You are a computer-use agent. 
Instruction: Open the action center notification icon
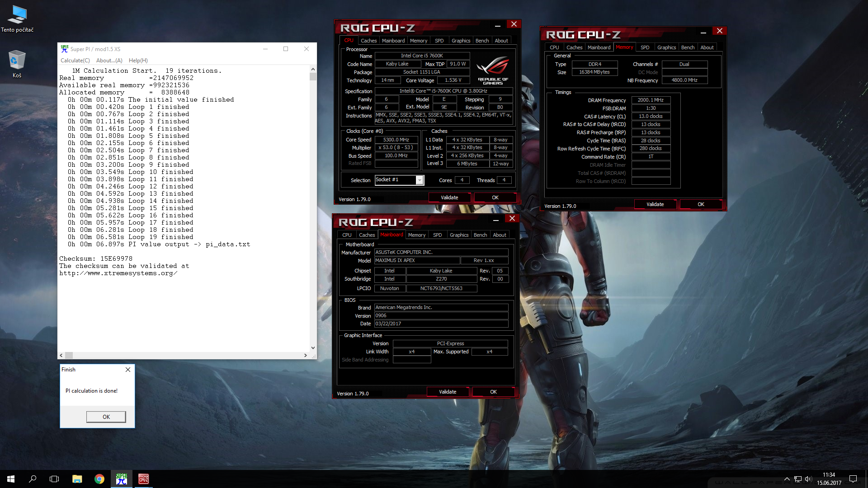[x=853, y=479]
